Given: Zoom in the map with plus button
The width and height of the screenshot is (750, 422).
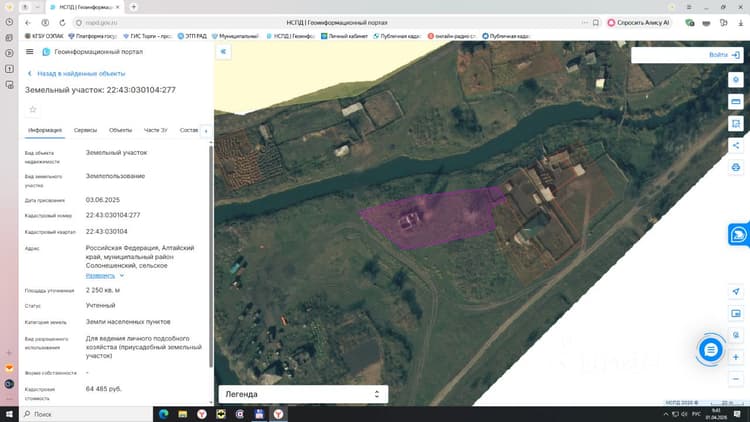Looking at the screenshot, I should (736, 357).
